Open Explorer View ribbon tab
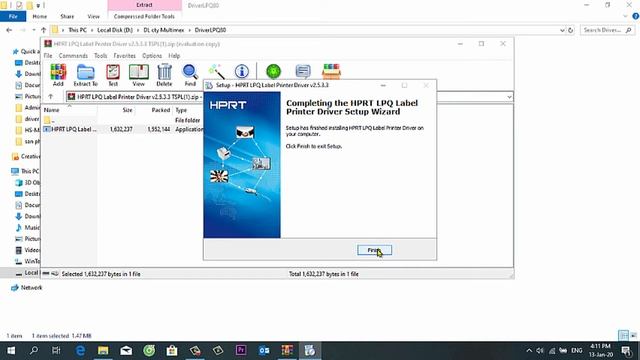This screenshot has height=360, width=640. click(x=93, y=16)
